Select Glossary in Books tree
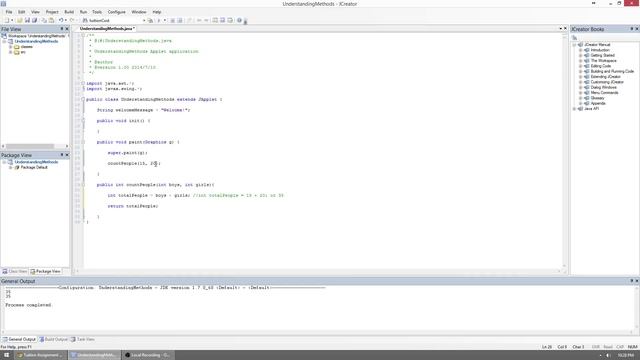This screenshot has height=360, width=640. pos(597,98)
